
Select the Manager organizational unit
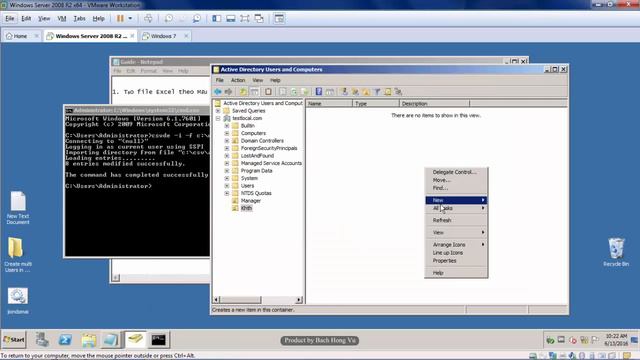[x=251, y=201]
